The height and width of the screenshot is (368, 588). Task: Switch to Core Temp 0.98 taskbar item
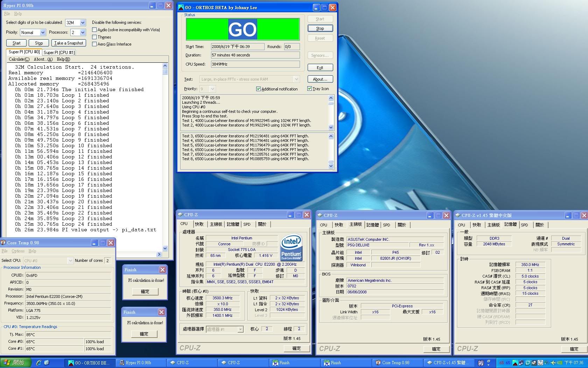click(398, 363)
